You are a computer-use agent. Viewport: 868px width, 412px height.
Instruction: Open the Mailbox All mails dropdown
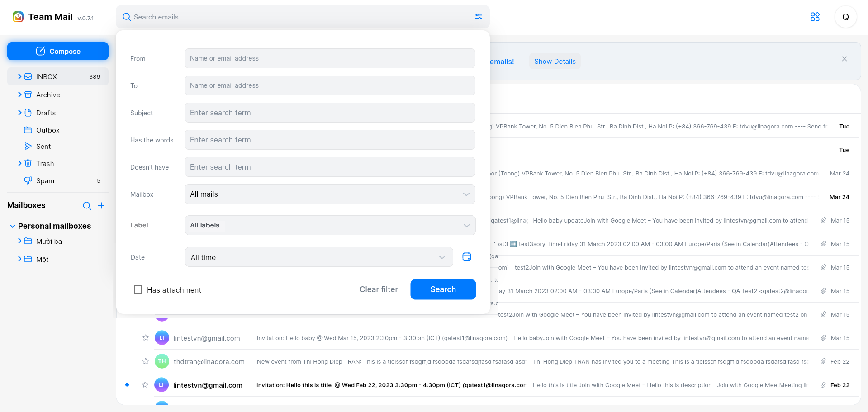(330, 194)
